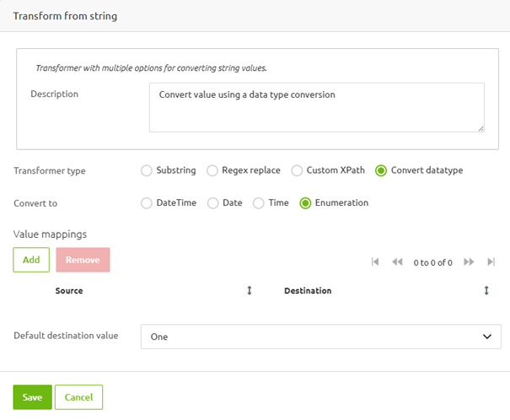Screen dimensions: 510x420
Task: Pick Date as the convert-to type
Action: click(213, 203)
